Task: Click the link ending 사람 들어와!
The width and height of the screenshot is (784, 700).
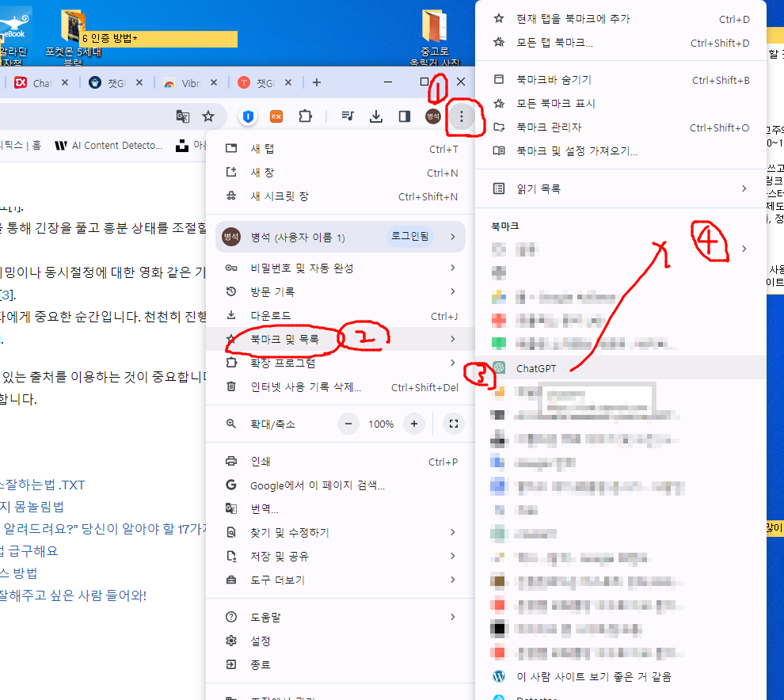Action: click(x=73, y=595)
